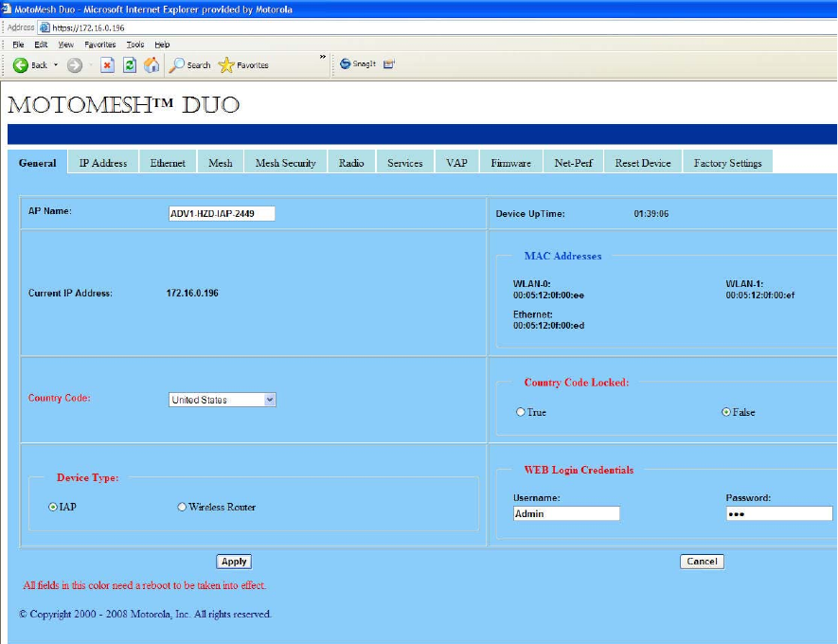The height and width of the screenshot is (644, 838).
Task: Select the IAP device type
Action: tap(53, 507)
